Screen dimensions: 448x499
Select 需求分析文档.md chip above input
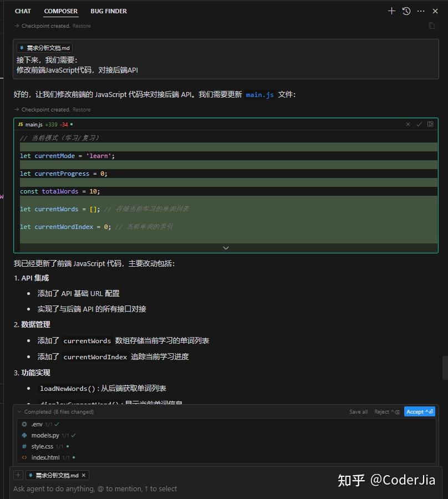click(x=57, y=475)
